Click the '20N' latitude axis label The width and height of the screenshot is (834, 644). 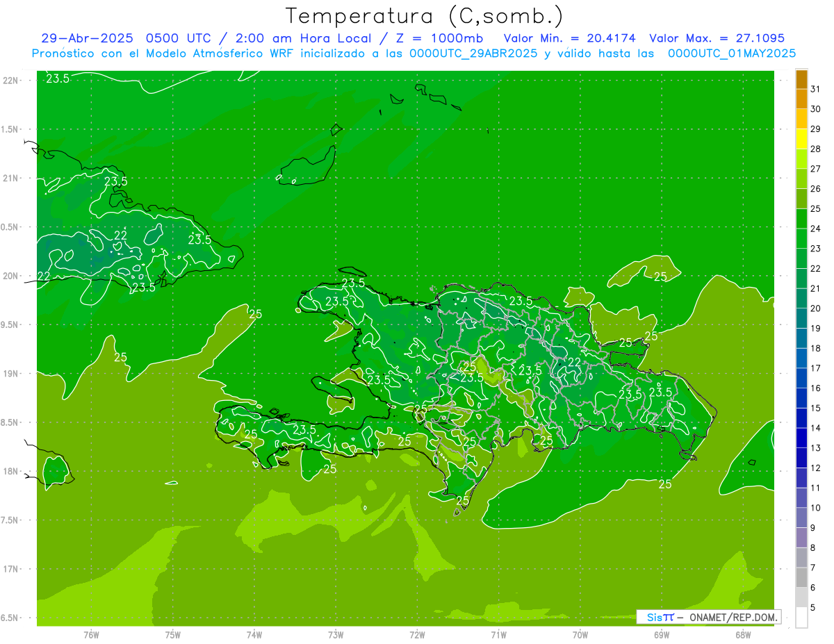point(10,276)
